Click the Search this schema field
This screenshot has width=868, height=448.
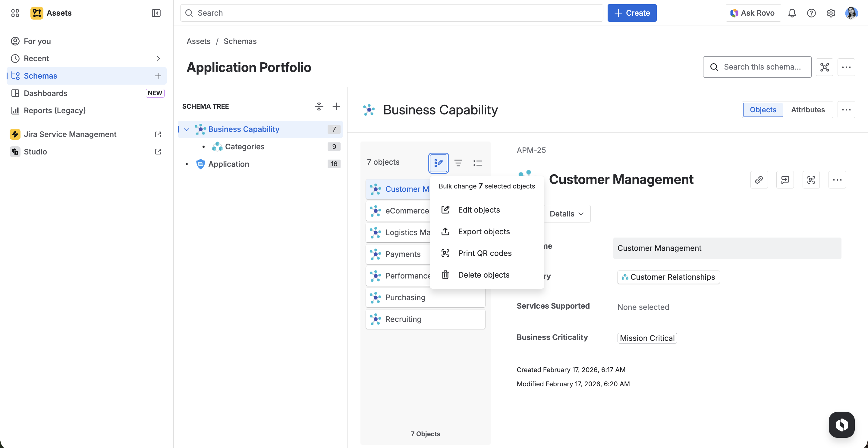pyautogui.click(x=762, y=67)
